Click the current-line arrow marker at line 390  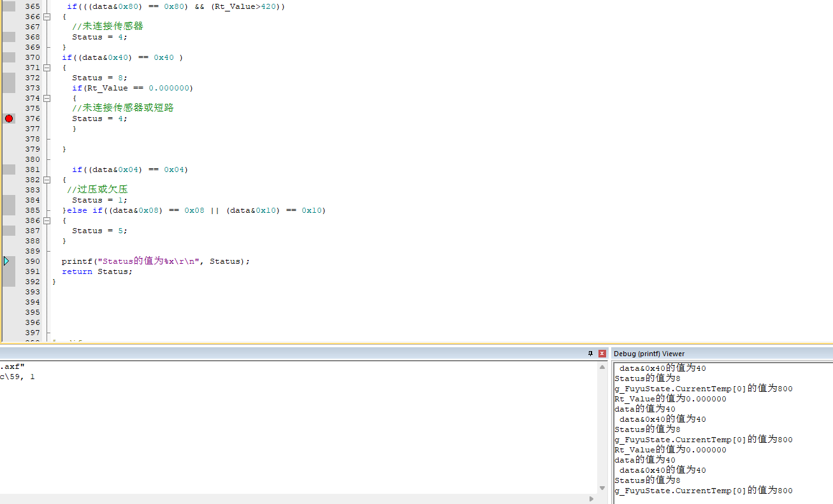[x=6, y=261]
